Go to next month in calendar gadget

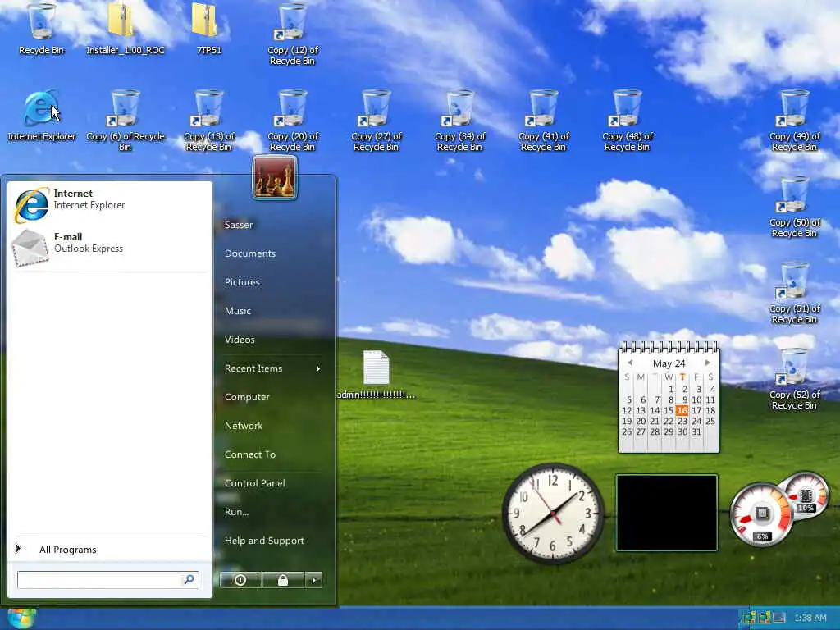coord(708,363)
